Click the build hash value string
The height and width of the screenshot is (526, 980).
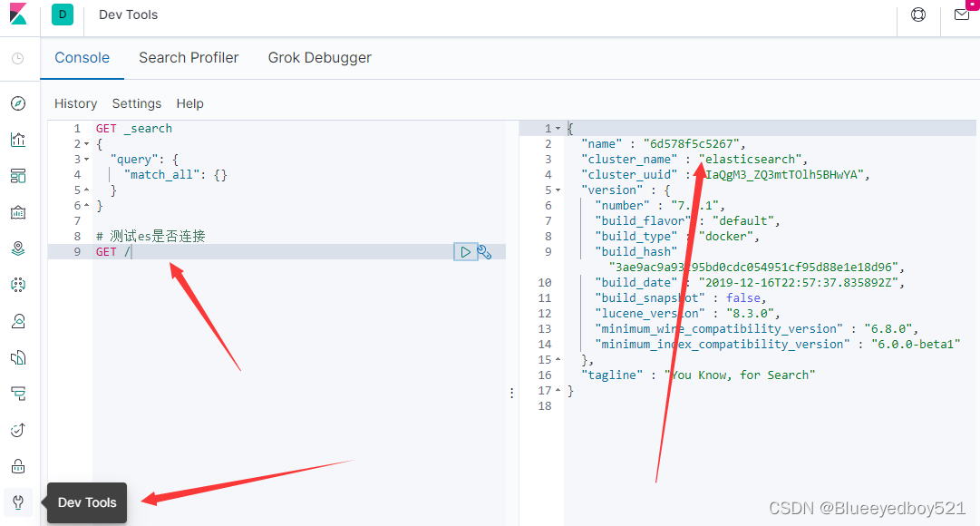753,268
